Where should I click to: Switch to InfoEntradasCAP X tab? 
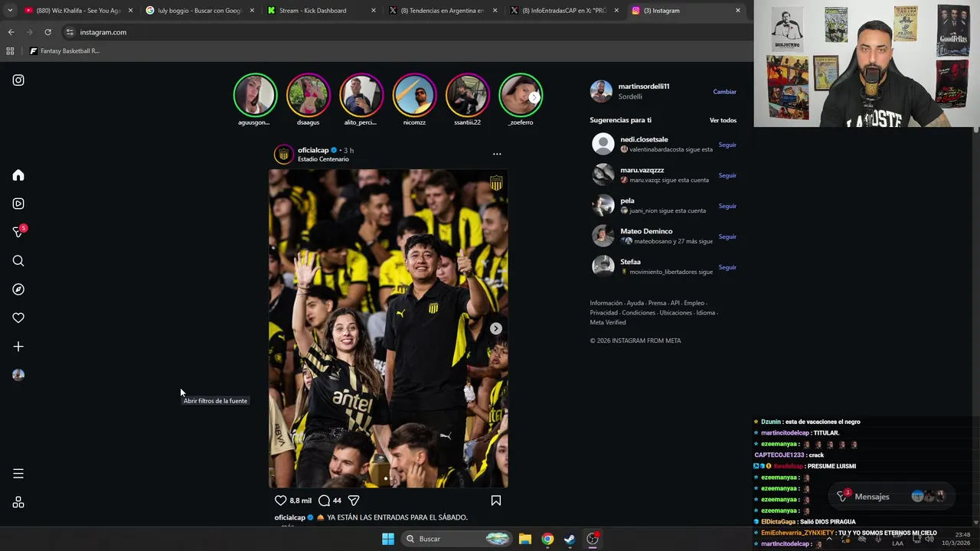click(x=565, y=11)
